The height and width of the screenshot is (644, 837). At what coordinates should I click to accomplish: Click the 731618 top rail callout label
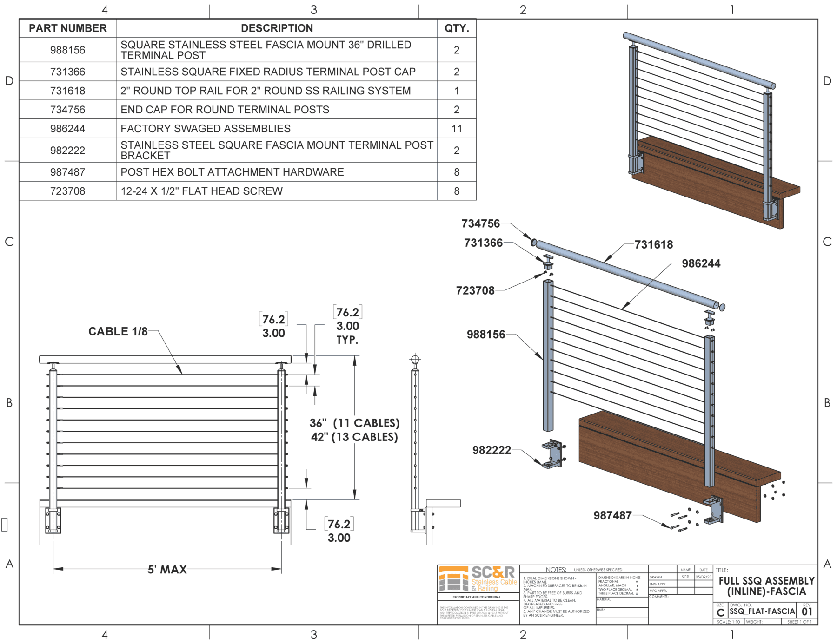(653, 245)
